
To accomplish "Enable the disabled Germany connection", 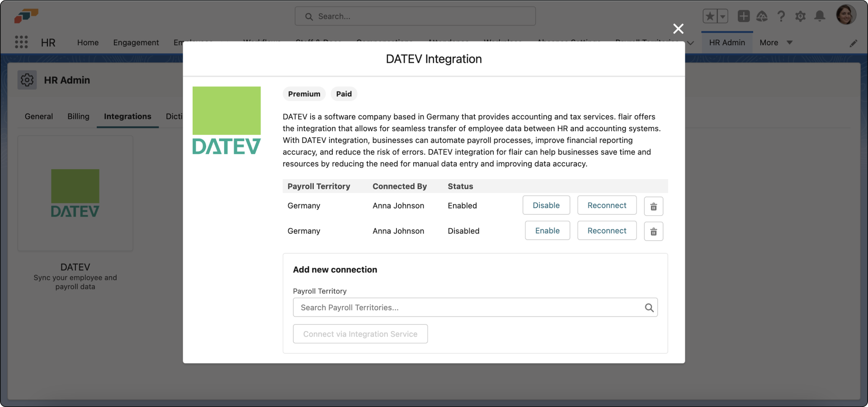I will (547, 231).
